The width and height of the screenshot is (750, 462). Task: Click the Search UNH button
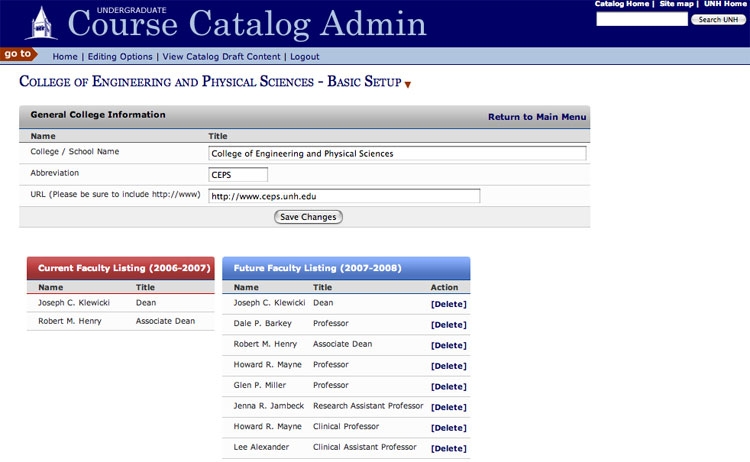click(x=718, y=20)
